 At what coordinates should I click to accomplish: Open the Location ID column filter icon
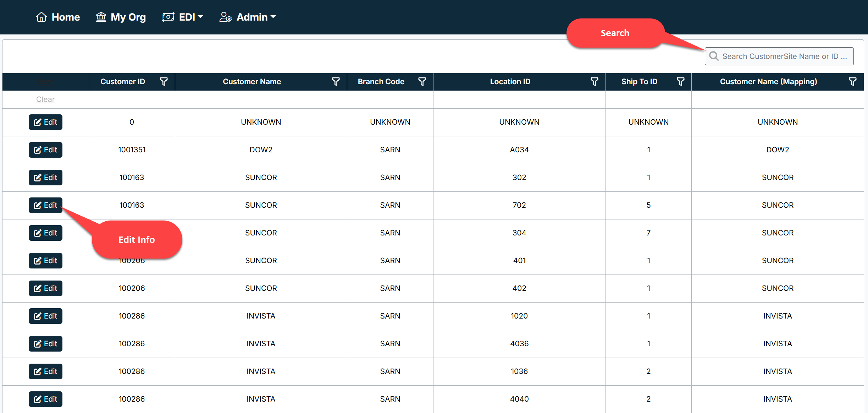[x=594, y=82]
